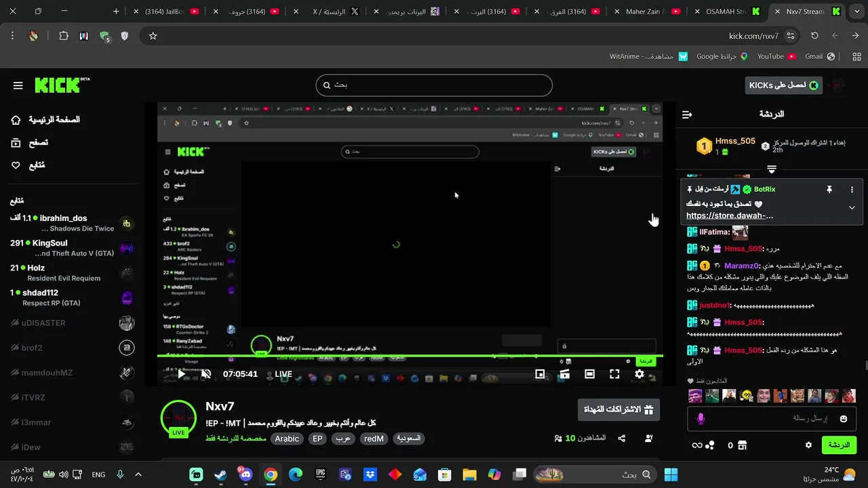Open the mini player icon
The image size is (868, 488).
coord(540,374)
